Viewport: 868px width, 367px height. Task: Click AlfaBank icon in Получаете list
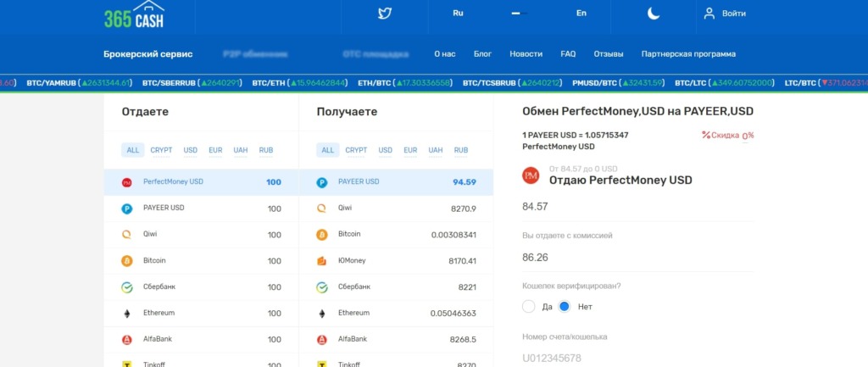tap(321, 339)
